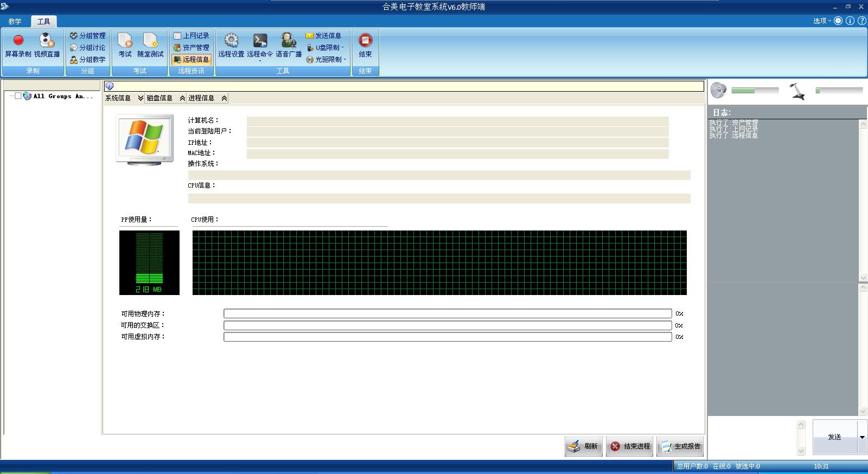This screenshot has width=868, height=474.
Task: Click the 刷新 refresh button
Action: 584,446
